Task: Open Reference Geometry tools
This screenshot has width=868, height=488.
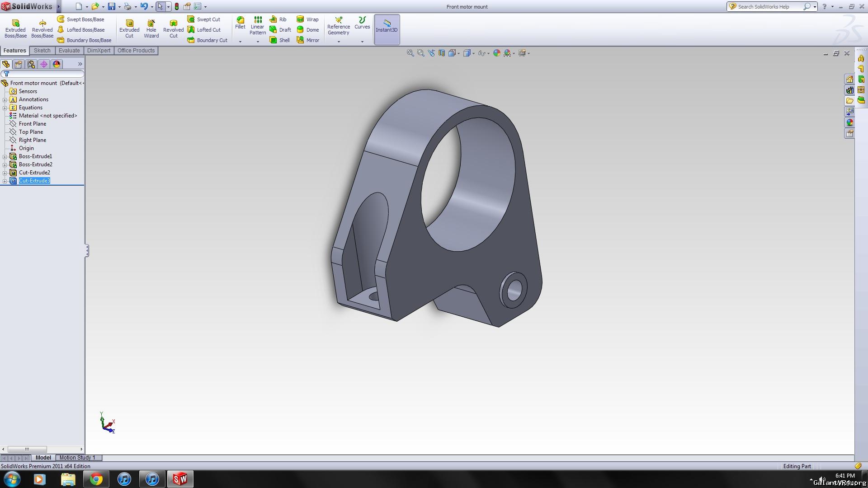Action: pos(339,26)
